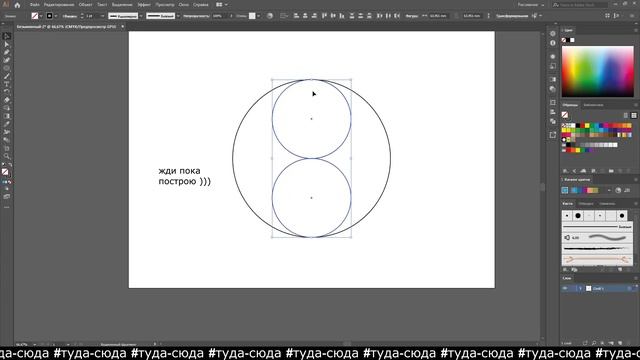Select the None swatch in Color panel
The width and height of the screenshot is (640, 360).
pyautogui.click(x=564, y=40)
